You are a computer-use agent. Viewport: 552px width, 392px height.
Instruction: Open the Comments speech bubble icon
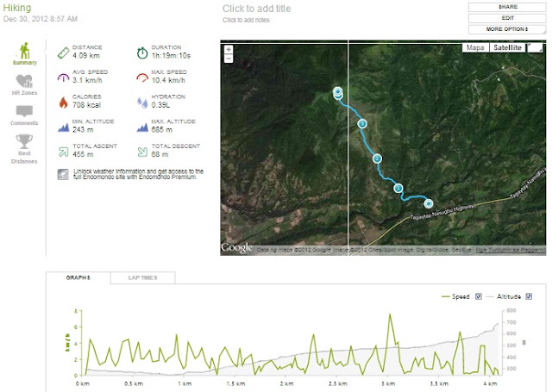click(24, 111)
